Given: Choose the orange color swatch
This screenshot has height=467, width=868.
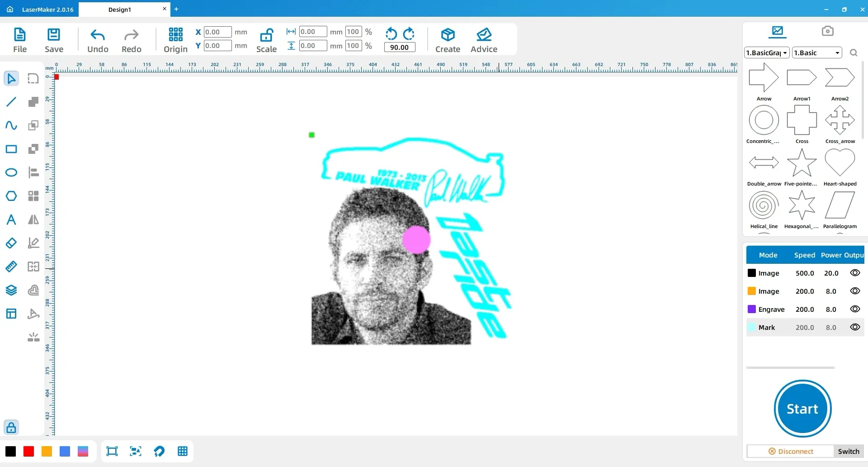Looking at the screenshot, I should tap(47, 451).
